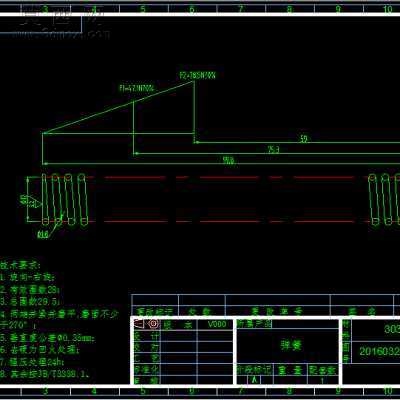
Task: Click the "50" dimension value
Action: coord(303,139)
